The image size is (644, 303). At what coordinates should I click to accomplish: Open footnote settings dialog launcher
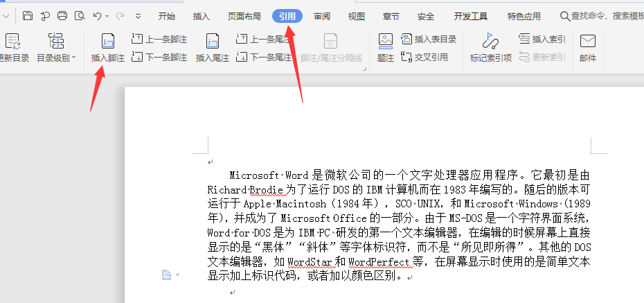click(364, 69)
